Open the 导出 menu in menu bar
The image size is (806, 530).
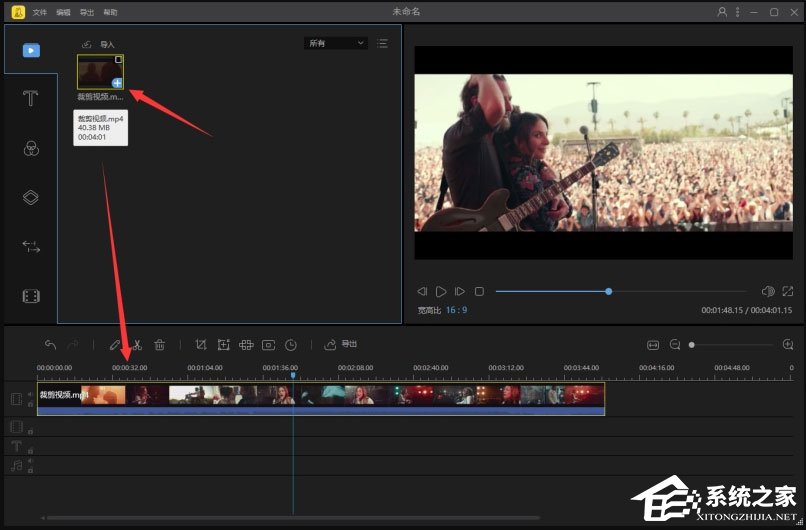[87, 12]
